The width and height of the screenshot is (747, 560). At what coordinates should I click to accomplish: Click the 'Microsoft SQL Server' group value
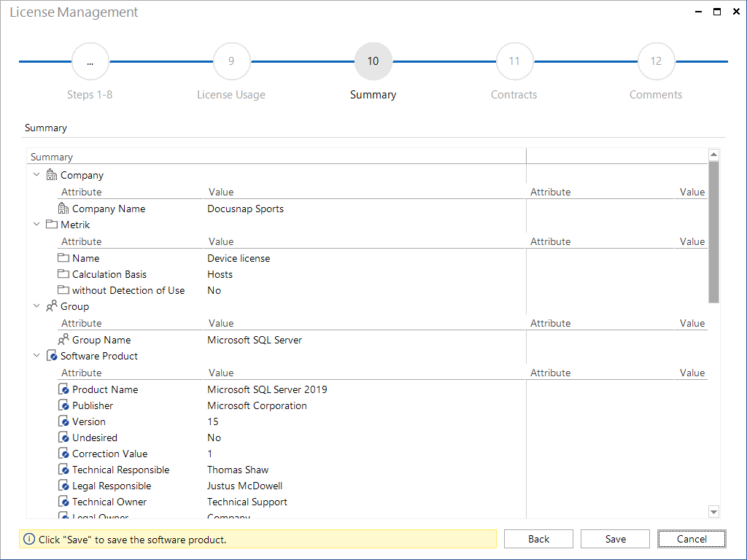tap(255, 340)
